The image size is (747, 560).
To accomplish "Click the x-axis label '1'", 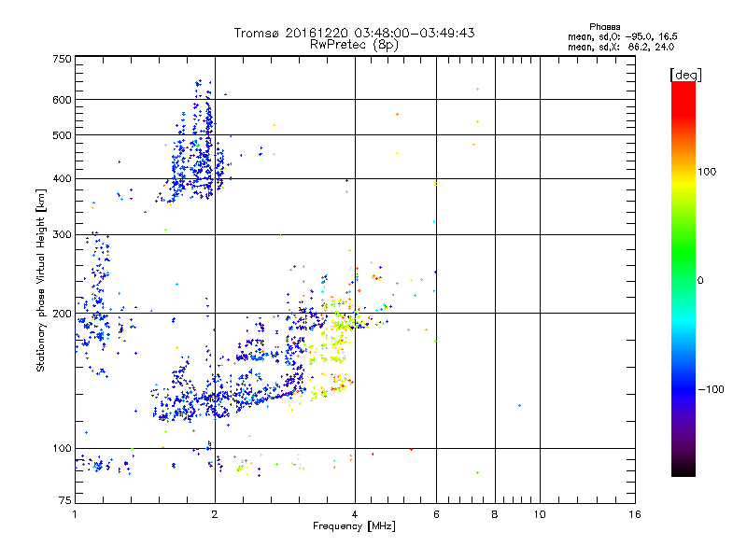I will tap(75, 514).
